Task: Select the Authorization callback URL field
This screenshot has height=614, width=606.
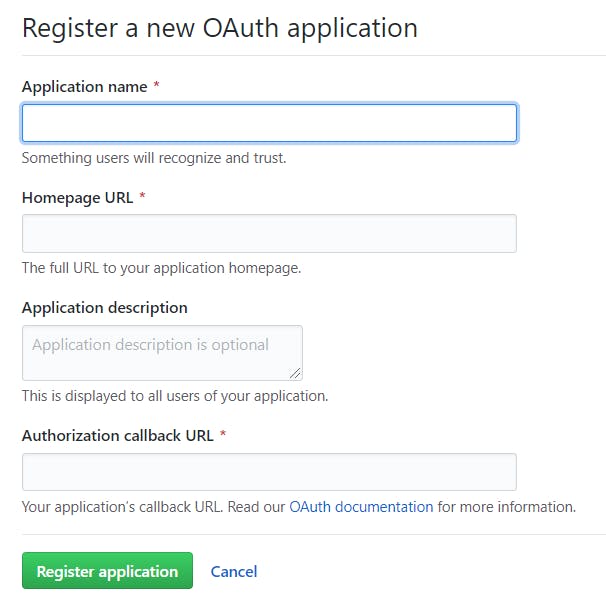Action: (x=269, y=471)
